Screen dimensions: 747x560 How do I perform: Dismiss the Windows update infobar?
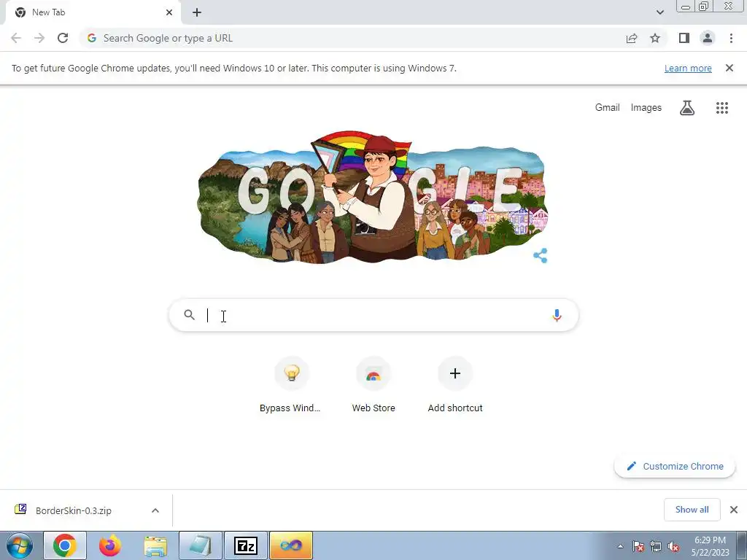point(729,68)
